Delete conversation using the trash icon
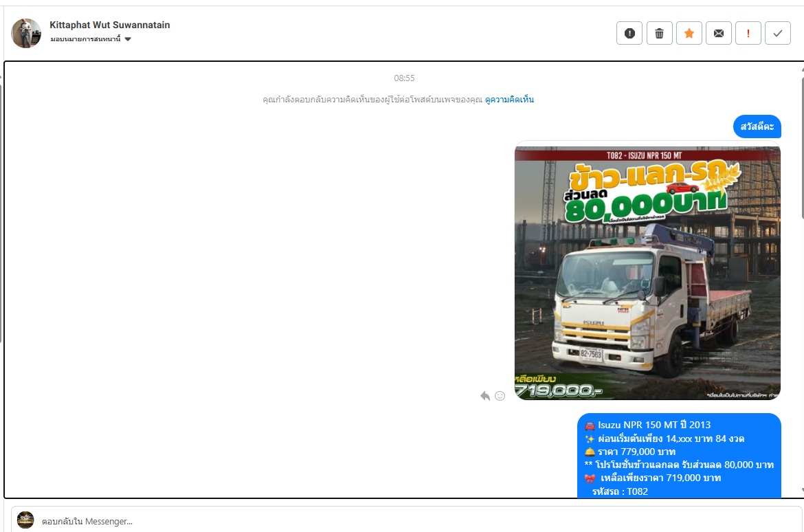The height and width of the screenshot is (532, 804). coord(660,34)
